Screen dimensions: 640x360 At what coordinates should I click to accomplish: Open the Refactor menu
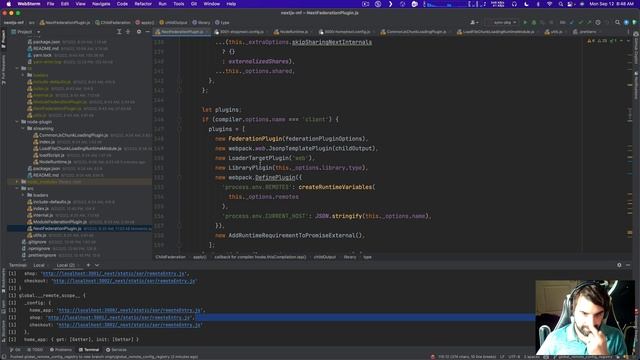tap(143, 4)
